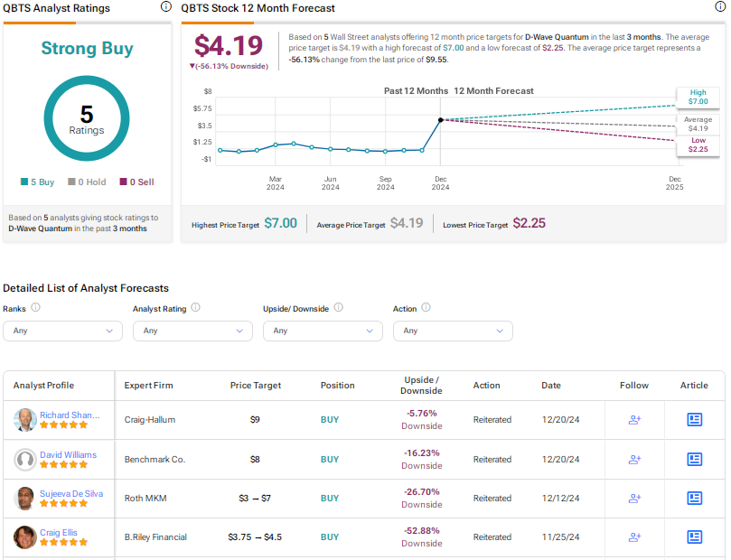Screen dimensions: 731x560
Task: Click the Low $2.25 forecast label on chart
Action: pyautogui.click(x=698, y=145)
